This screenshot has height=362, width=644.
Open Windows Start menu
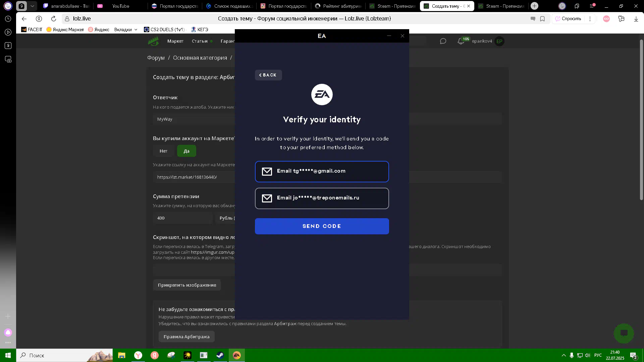(x=8, y=355)
